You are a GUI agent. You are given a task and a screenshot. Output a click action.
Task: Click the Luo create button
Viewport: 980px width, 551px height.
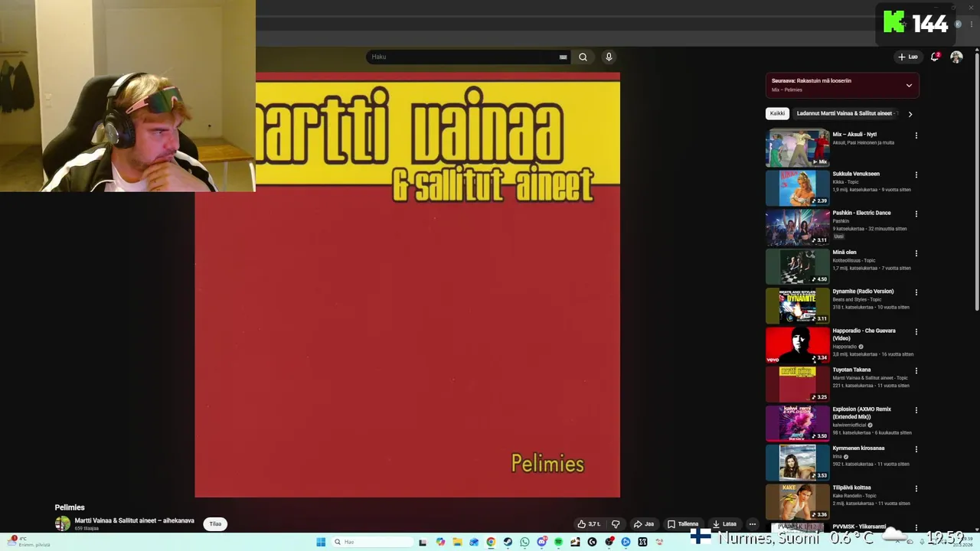tap(908, 57)
